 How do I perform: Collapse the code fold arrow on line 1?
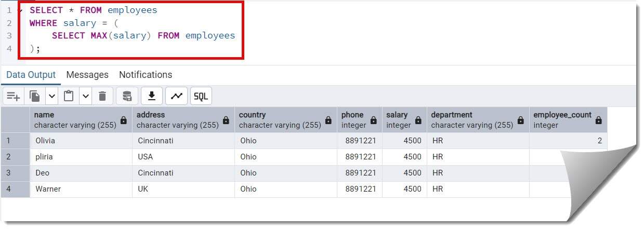(20, 10)
